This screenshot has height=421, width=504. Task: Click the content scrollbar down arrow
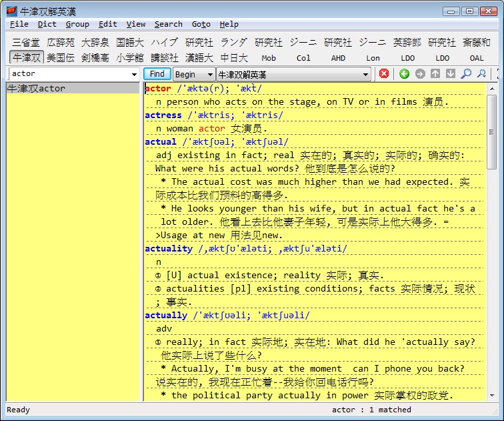[492, 396]
